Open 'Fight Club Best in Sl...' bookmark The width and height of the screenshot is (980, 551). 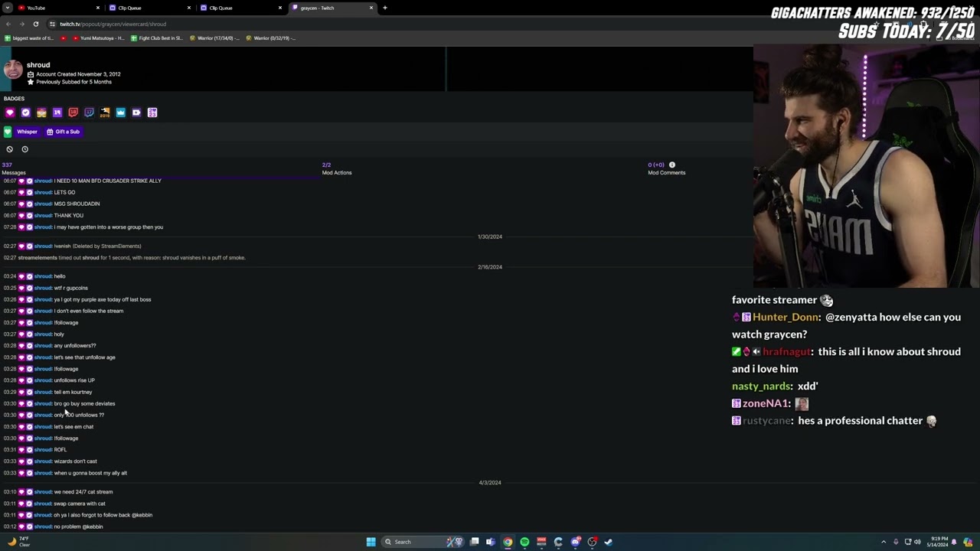click(157, 37)
